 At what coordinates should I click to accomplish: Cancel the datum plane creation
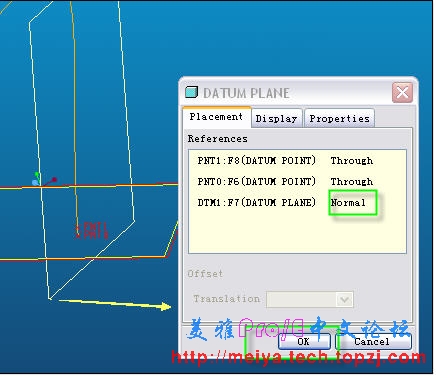click(x=372, y=341)
